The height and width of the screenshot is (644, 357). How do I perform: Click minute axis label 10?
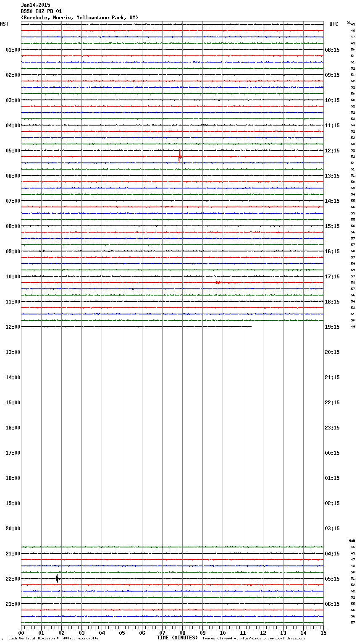tap(223, 633)
